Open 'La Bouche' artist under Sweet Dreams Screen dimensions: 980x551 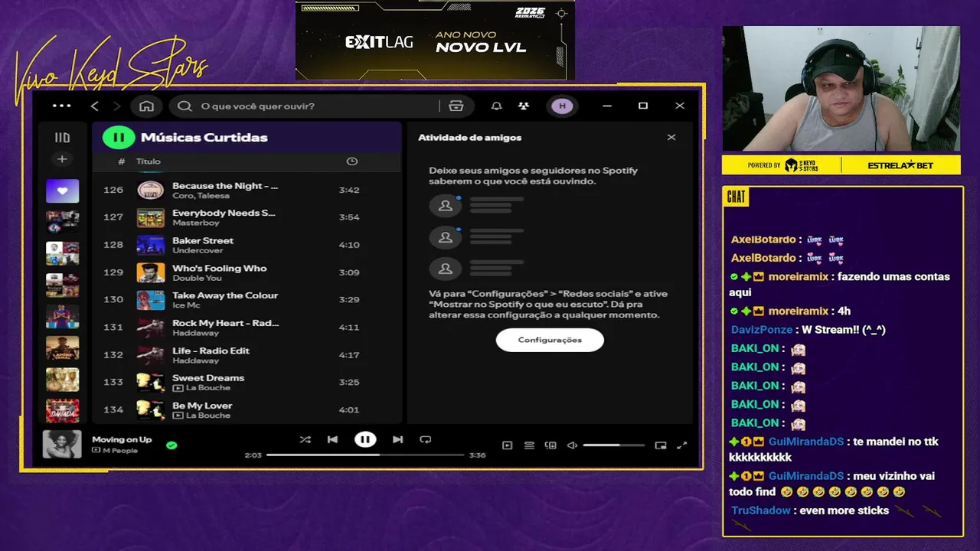[x=207, y=388]
